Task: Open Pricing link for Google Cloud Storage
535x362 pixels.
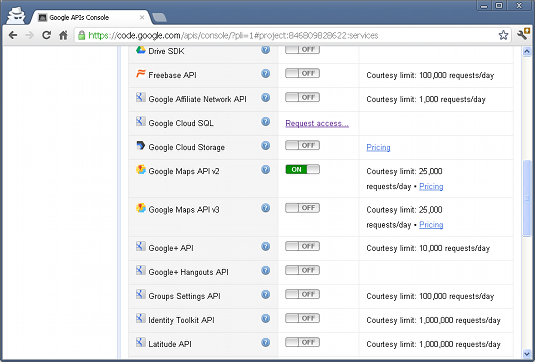Action: click(x=378, y=147)
